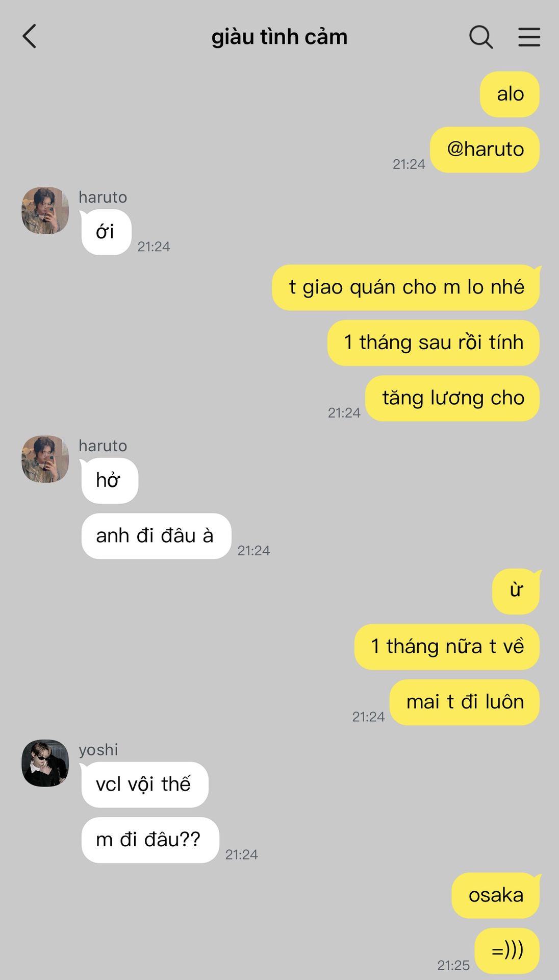Screen dimensions: 559x980
Task: Select the 1 tháng nữa t về bubble
Action: tap(447, 647)
